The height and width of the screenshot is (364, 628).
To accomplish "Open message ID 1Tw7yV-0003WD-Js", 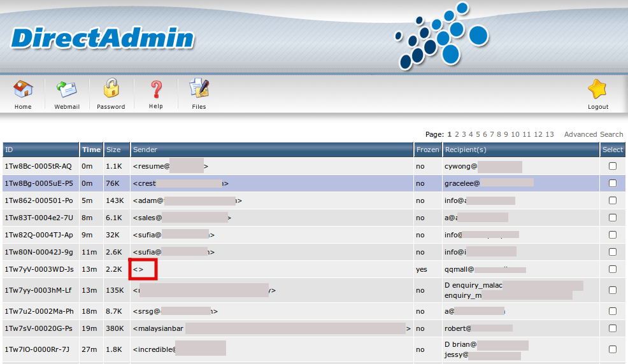I will tap(39, 269).
